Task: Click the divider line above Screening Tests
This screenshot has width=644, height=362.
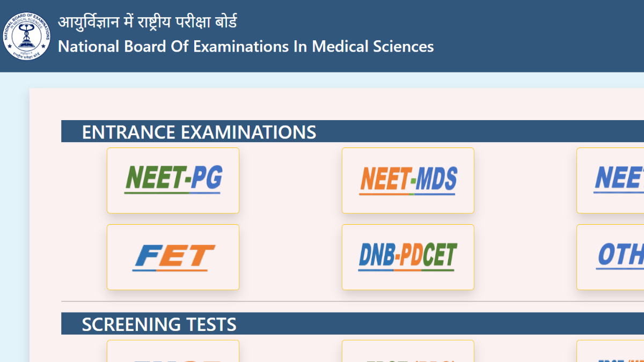Action: click(322, 301)
